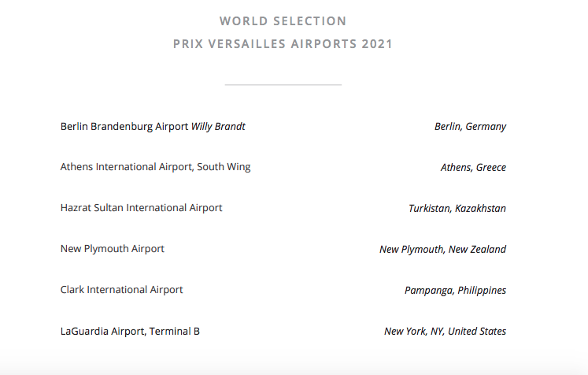Open the Hazrat Sultan International Airport entry
The image size is (588, 375).
coord(141,208)
